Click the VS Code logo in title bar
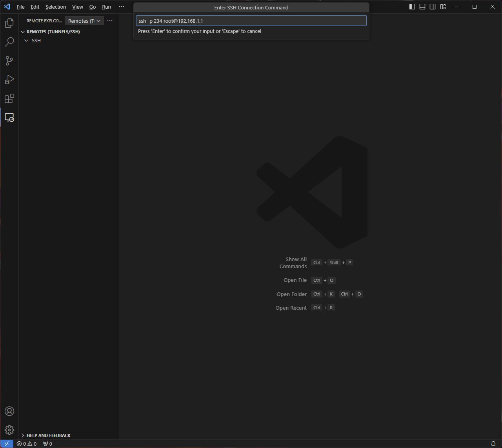Image resolution: width=502 pixels, height=448 pixels. click(x=7, y=7)
